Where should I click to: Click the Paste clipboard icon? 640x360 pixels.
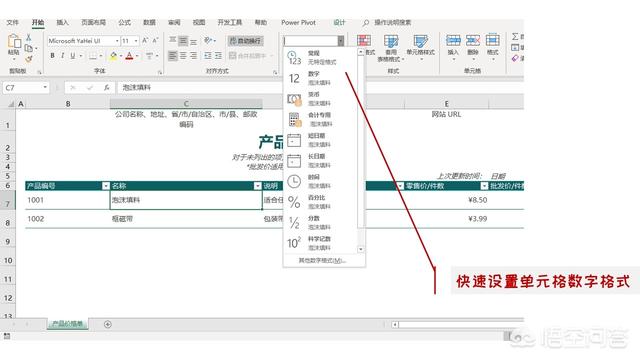click(x=14, y=42)
